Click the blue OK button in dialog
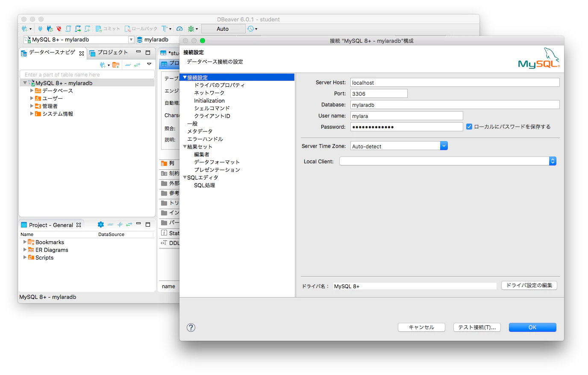 click(532, 327)
